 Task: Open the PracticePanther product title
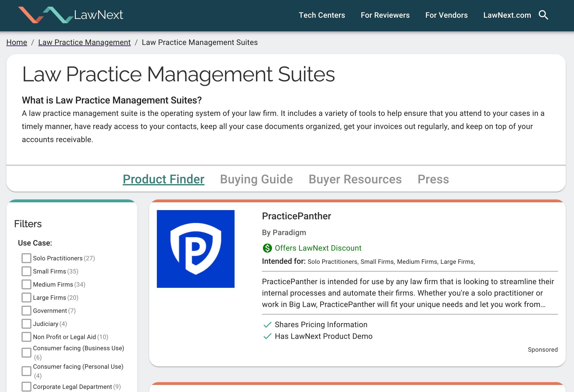pyautogui.click(x=296, y=216)
